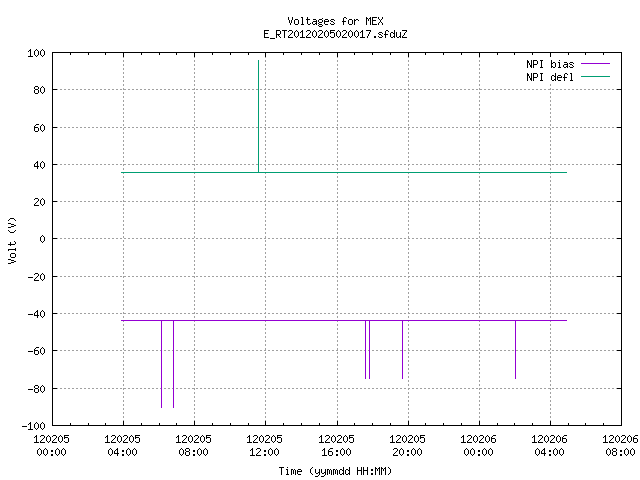640x480 pixels.
Task: Click the y-axis tick label 80
Action: click(39, 90)
